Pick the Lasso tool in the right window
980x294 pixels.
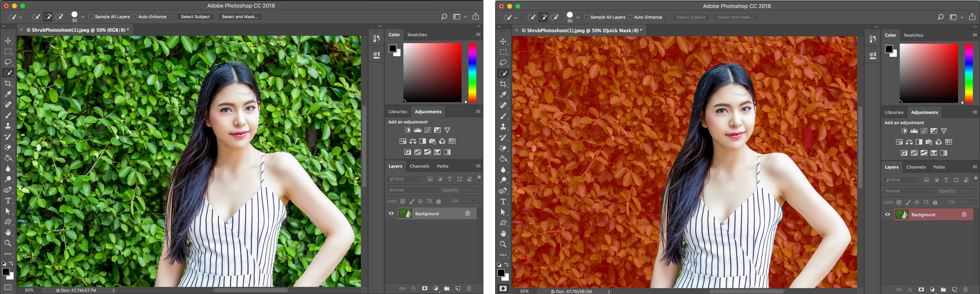pos(503,63)
